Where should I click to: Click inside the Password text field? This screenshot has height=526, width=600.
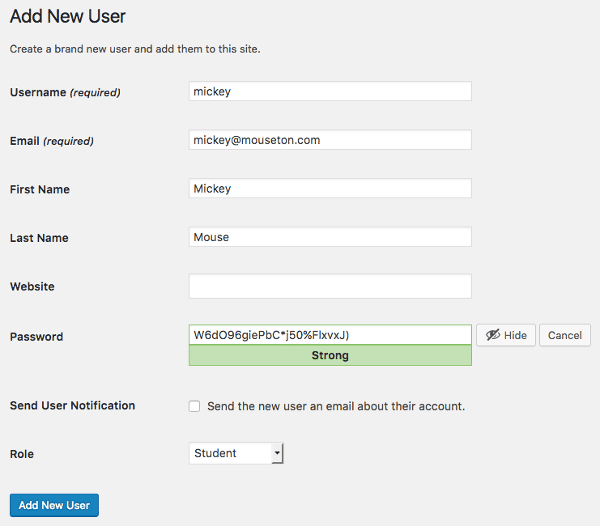(330, 335)
